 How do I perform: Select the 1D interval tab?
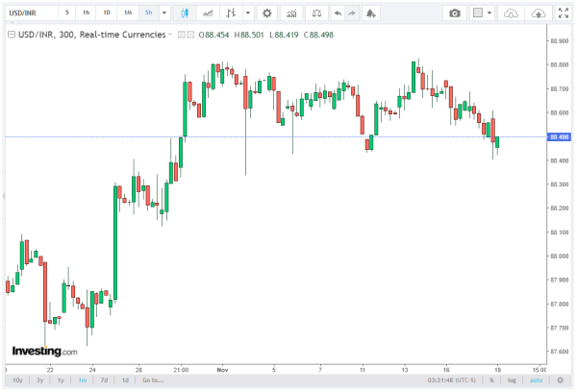(x=107, y=13)
